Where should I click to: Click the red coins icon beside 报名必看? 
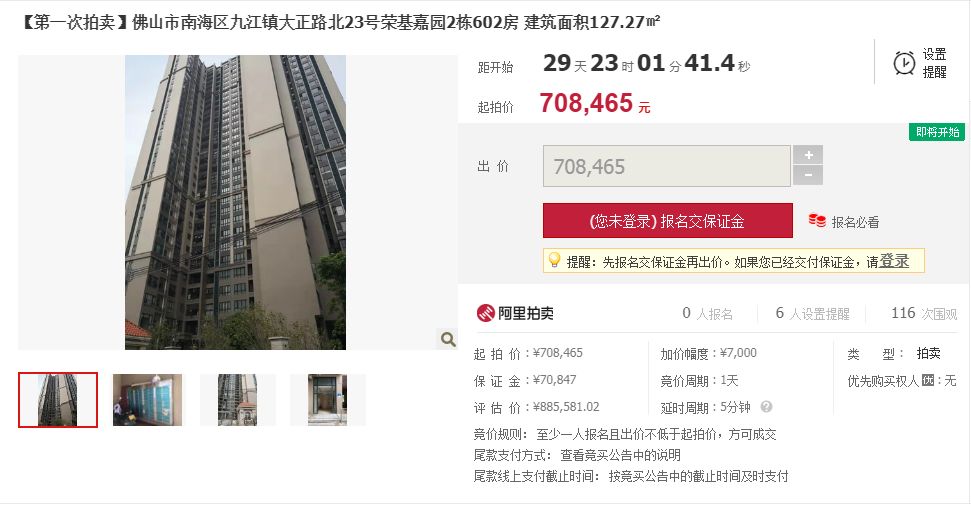pos(817,220)
